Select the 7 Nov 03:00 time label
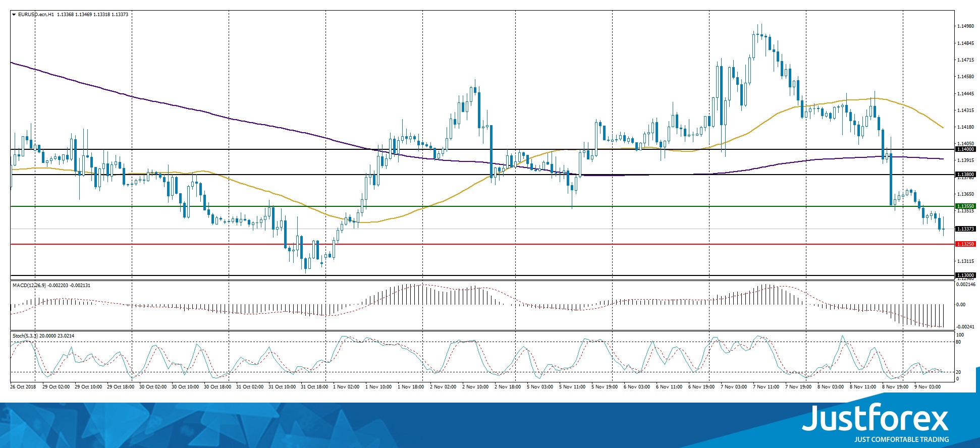The image size is (980, 448). tap(734, 387)
